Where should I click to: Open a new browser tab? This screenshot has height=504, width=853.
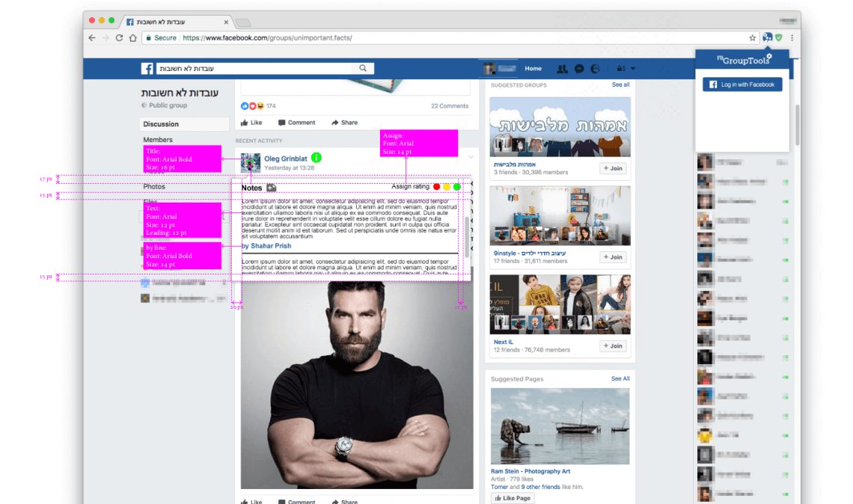[242, 22]
